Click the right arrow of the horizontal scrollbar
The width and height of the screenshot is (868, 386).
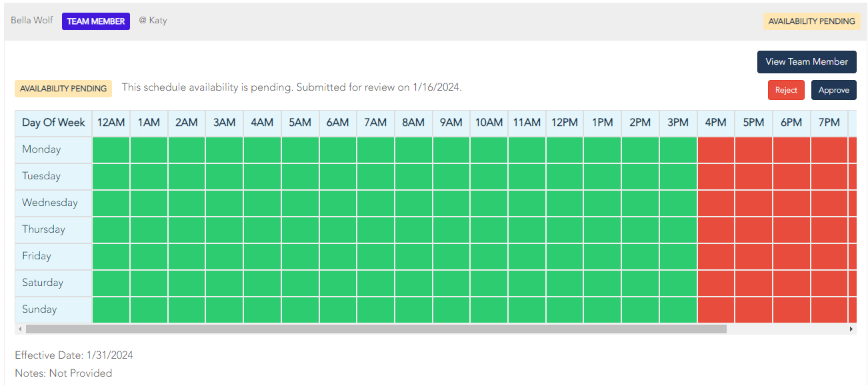pos(851,329)
